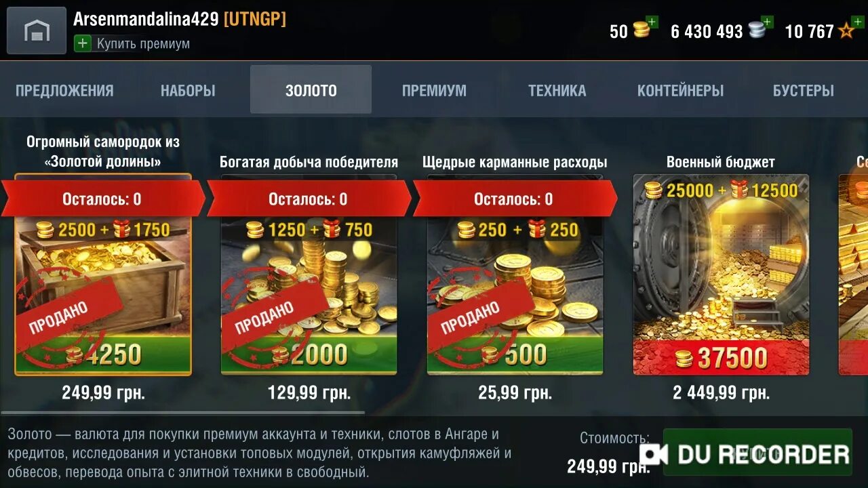Click the gift box icon on 25000 + 12500

tap(740, 190)
